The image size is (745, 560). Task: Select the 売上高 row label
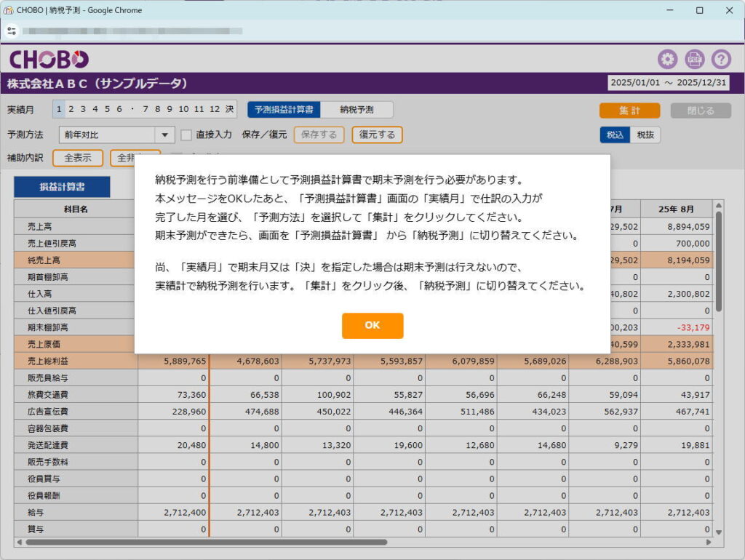pyautogui.click(x=39, y=227)
